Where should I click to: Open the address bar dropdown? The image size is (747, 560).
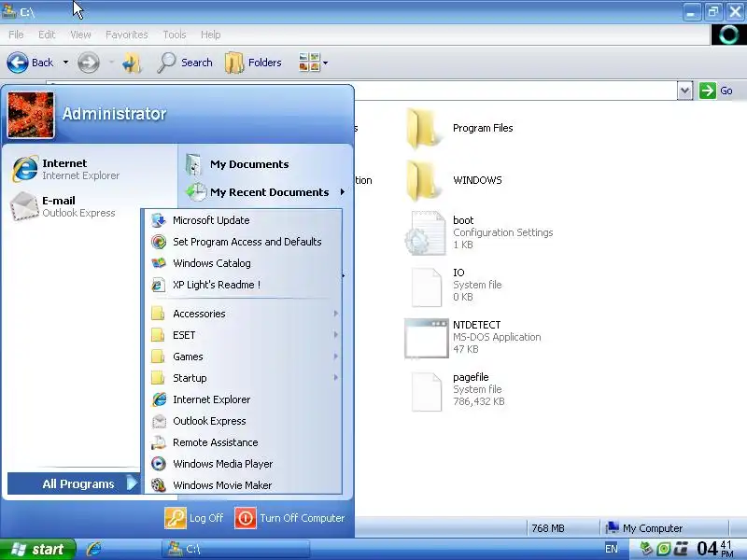point(684,91)
